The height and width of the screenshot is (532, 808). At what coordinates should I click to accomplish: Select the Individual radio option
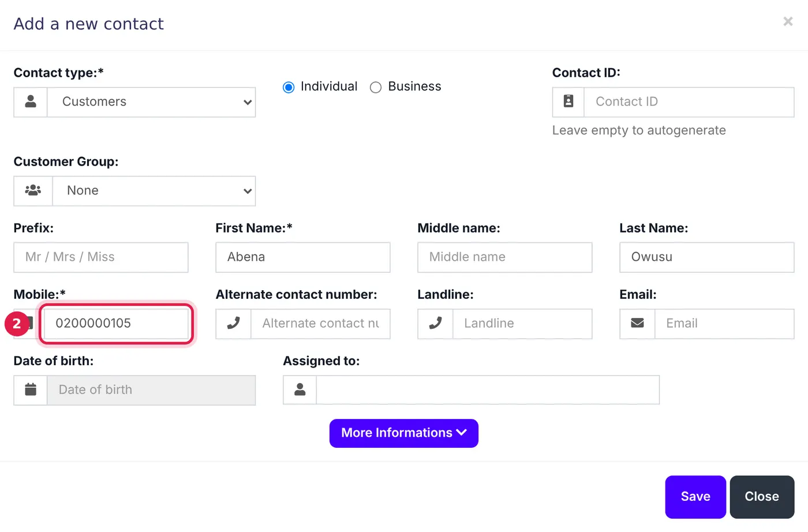pyautogui.click(x=289, y=87)
